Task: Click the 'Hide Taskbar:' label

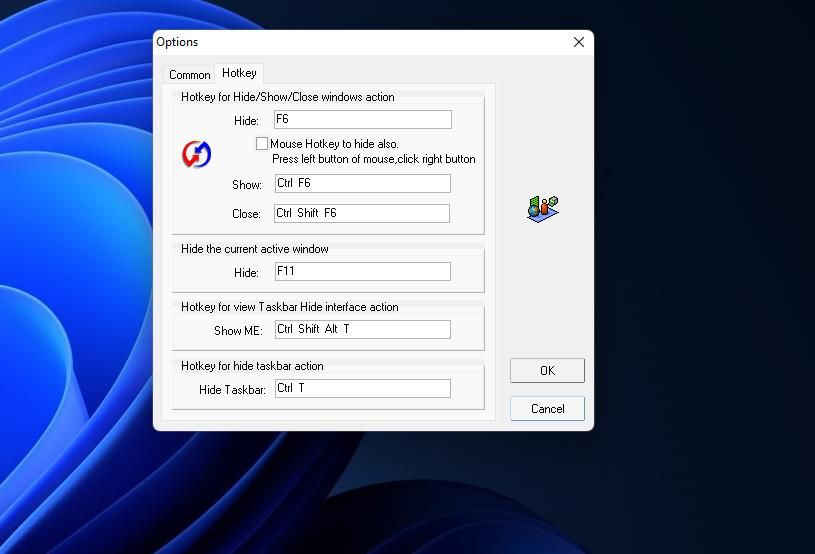Action: pyautogui.click(x=232, y=390)
